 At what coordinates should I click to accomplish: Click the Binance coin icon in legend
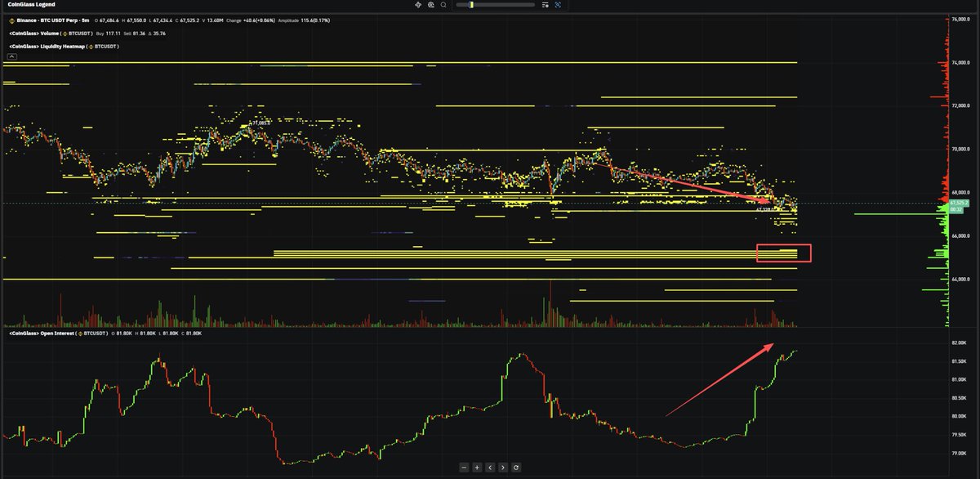click(x=11, y=19)
